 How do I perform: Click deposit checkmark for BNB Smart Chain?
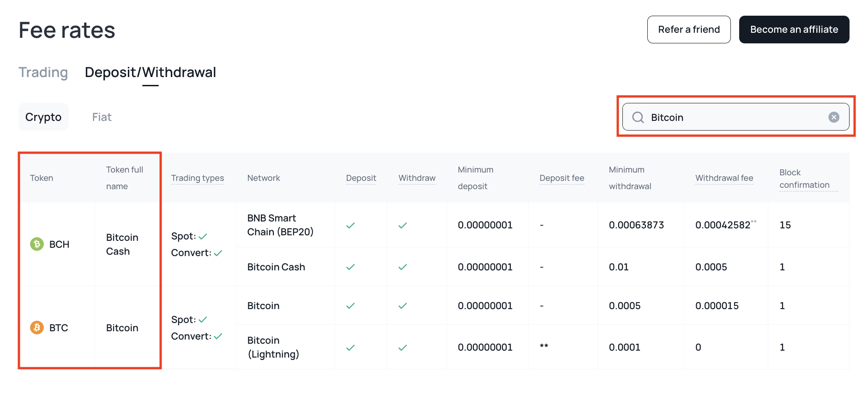(350, 225)
